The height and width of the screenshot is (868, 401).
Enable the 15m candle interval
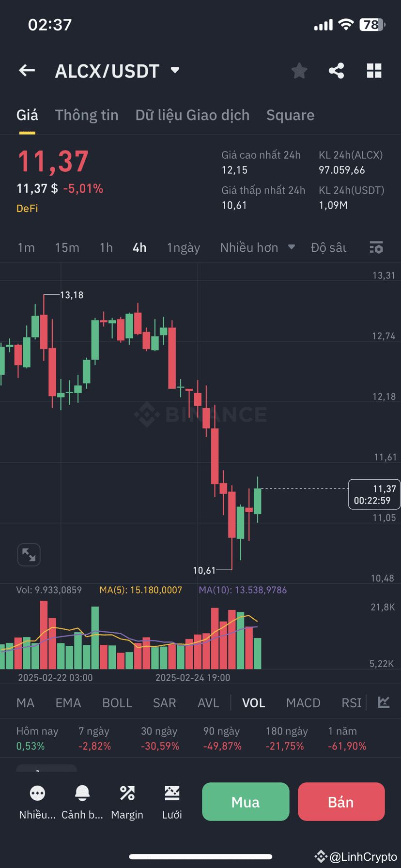click(67, 247)
